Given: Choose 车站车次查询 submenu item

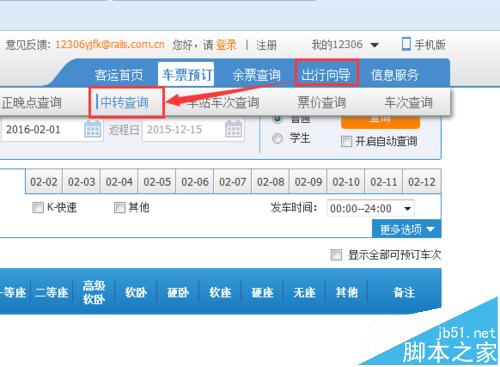Looking at the screenshot, I should click(x=223, y=103).
